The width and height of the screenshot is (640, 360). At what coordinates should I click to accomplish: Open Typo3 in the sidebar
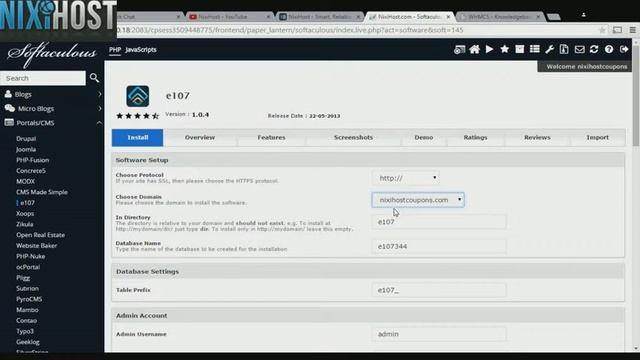[25, 331]
